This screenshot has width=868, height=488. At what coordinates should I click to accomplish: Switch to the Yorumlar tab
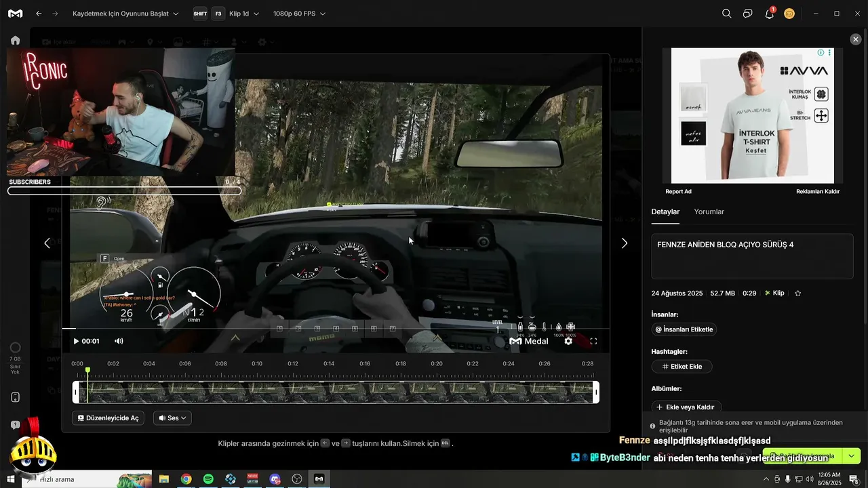pos(709,211)
